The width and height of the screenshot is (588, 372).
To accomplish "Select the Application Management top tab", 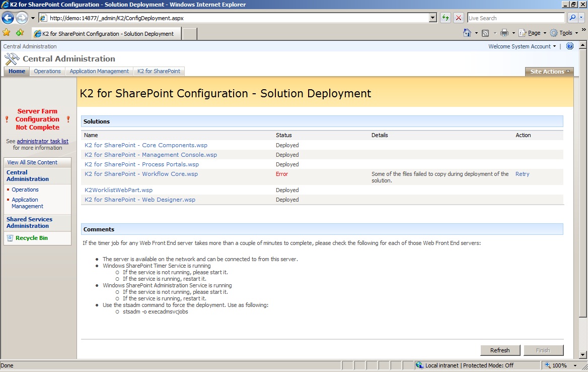I will [99, 71].
